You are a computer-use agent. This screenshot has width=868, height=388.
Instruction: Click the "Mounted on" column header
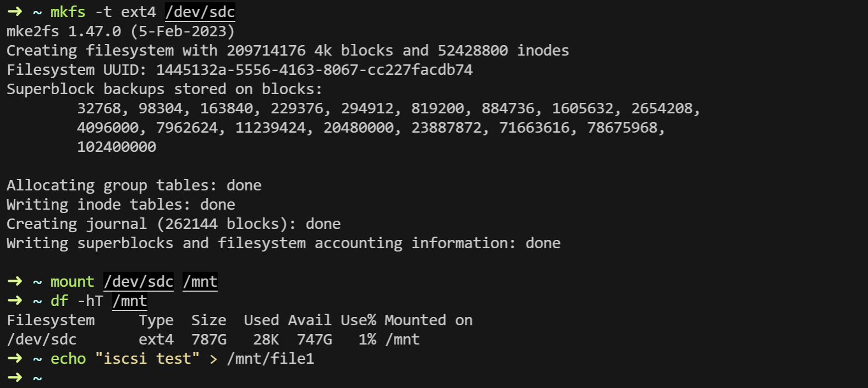tap(428, 320)
